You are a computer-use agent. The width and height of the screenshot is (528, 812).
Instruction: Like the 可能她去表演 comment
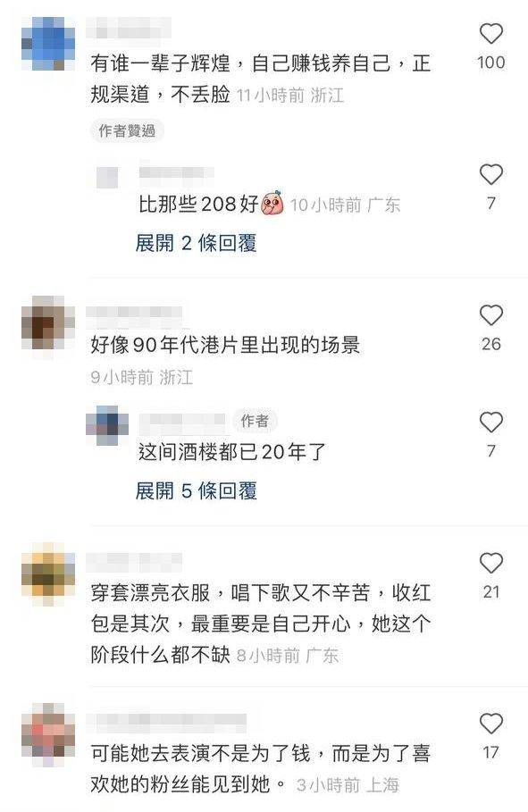[490, 724]
